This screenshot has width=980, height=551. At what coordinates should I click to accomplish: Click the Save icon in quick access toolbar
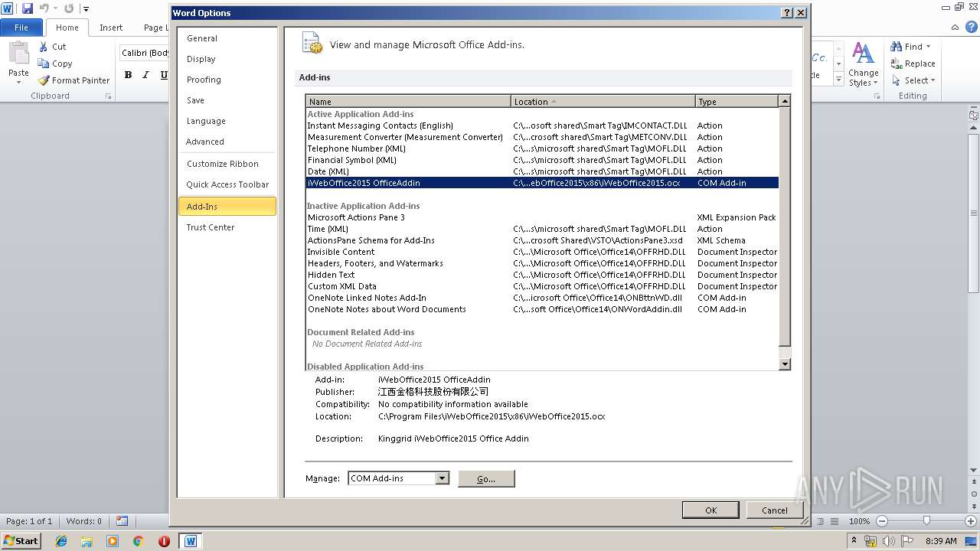28,8
